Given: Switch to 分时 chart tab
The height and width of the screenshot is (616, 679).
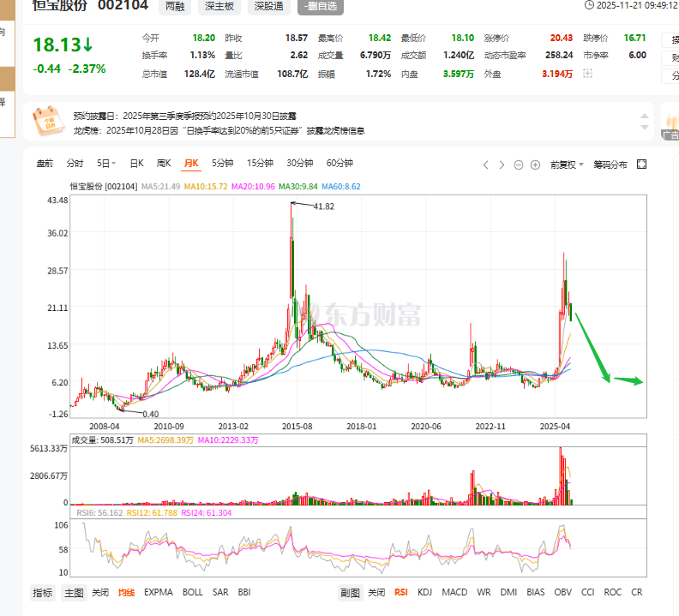Looking at the screenshot, I should click(x=75, y=163).
